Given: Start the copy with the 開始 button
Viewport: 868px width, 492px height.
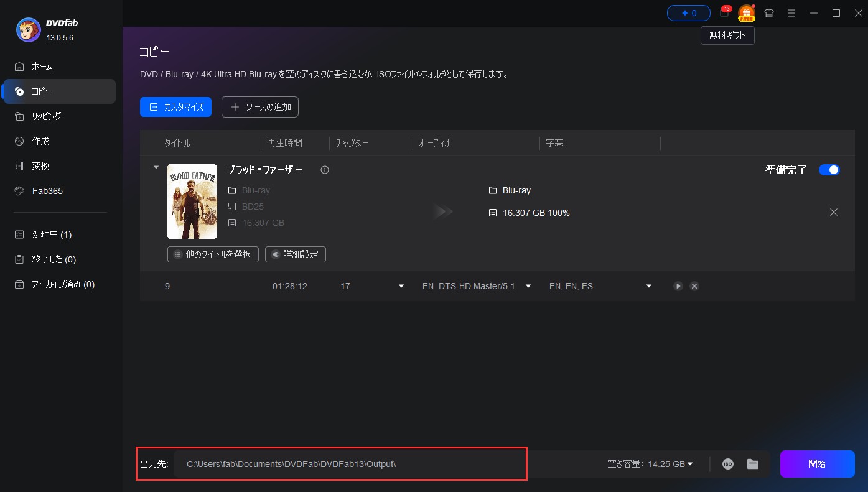Looking at the screenshot, I should pos(818,464).
